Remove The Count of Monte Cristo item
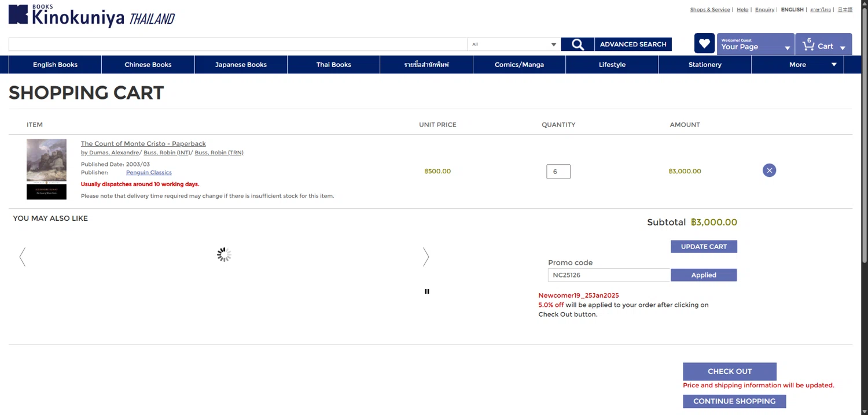This screenshot has height=415, width=868. [x=769, y=170]
